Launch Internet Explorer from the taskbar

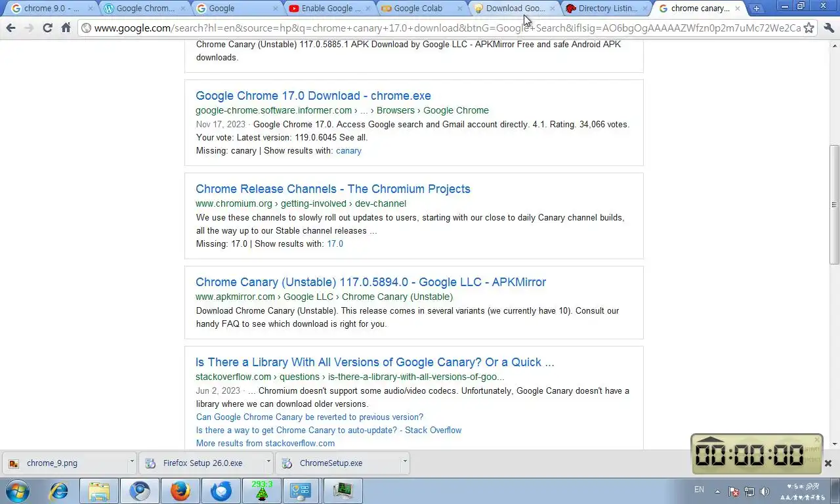pyautogui.click(x=59, y=491)
